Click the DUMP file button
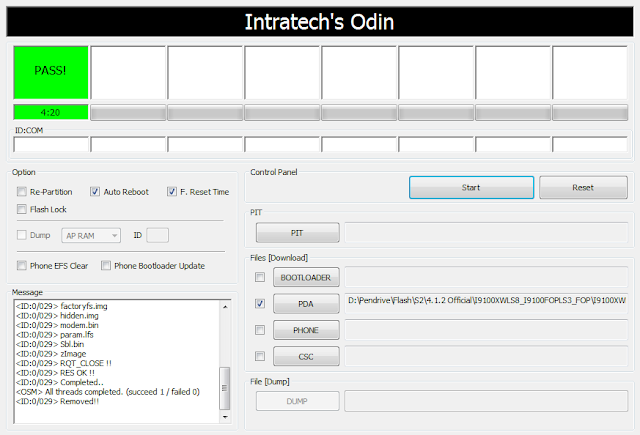 tap(298, 401)
